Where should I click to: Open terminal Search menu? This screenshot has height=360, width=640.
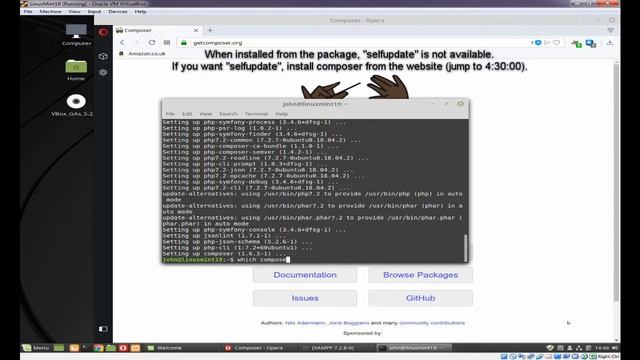228,114
